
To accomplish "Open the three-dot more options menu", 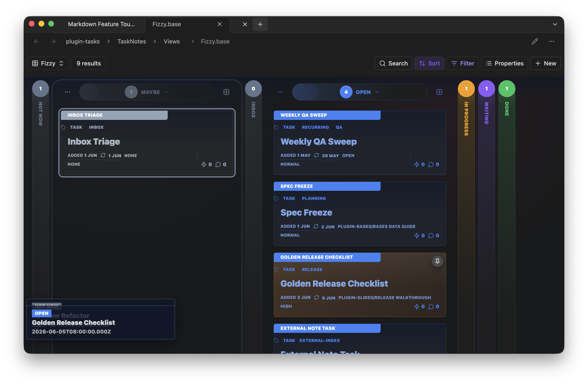I will [551, 42].
